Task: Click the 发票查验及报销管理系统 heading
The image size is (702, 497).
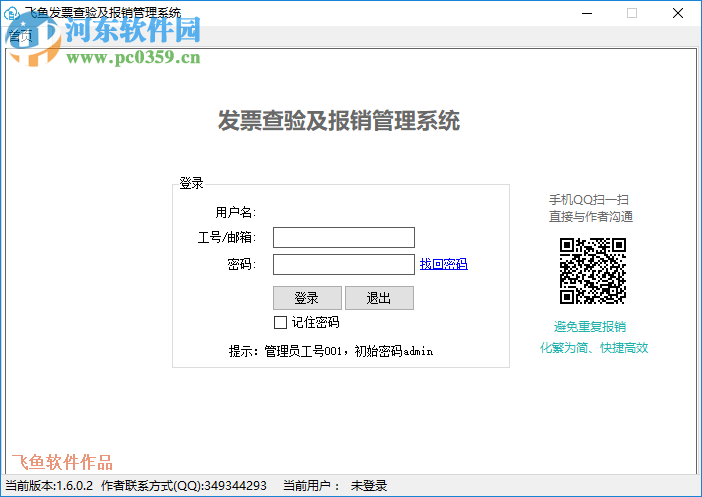Action: 339,120
